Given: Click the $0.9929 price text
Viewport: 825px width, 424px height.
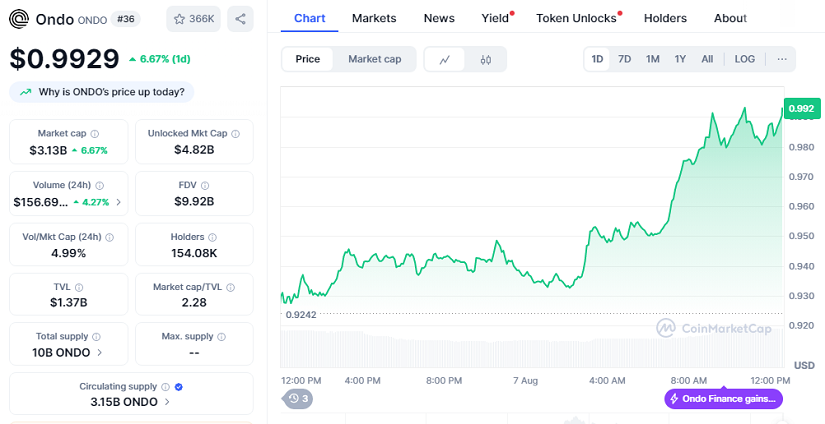Looking at the screenshot, I should [x=65, y=59].
